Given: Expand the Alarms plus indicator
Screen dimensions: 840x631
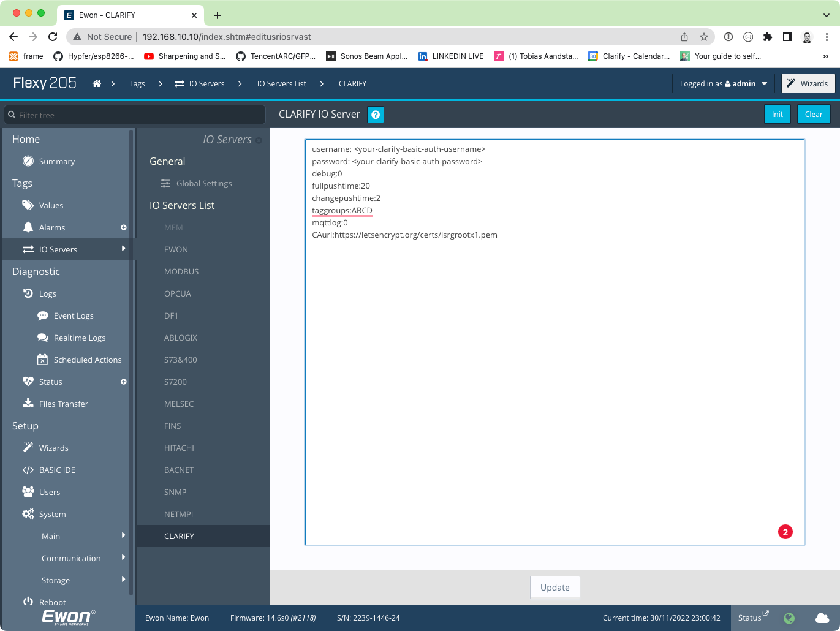Looking at the screenshot, I should tap(124, 227).
